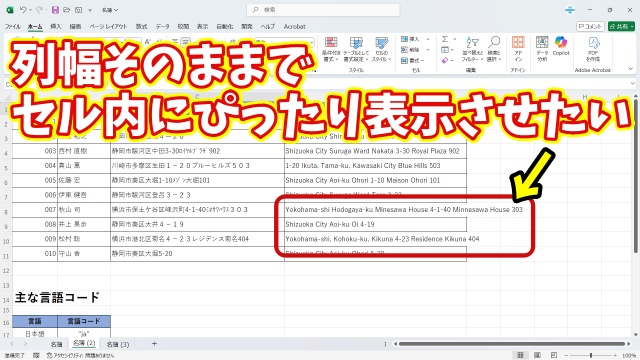640x360 pixels.
Task: Click the Comments button
Action: click(590, 26)
